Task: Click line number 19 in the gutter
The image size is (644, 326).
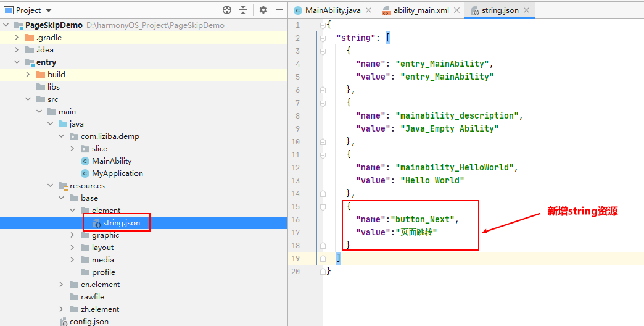Action: click(295, 259)
